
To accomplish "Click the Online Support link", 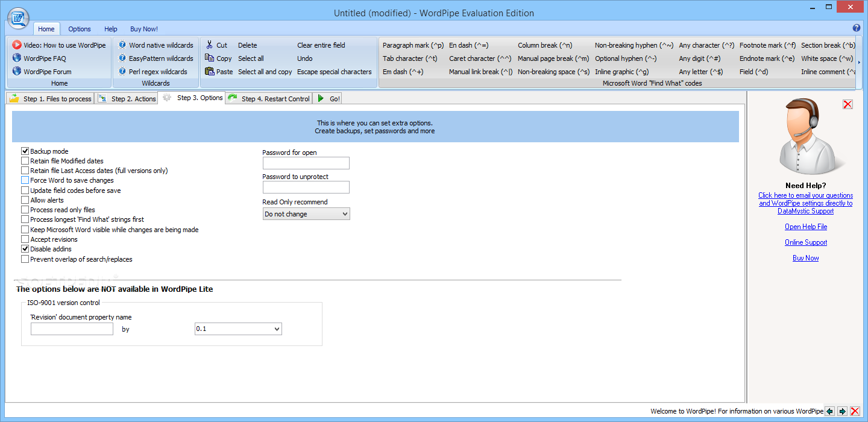I will (805, 242).
